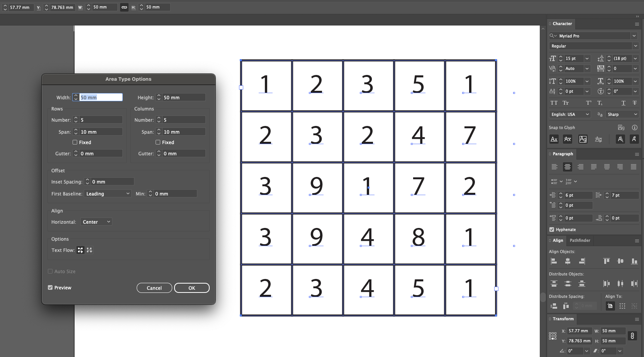Image resolution: width=644 pixels, height=357 pixels.
Task: Open the Horizontal alignment Center dropdown
Action: 96,222
